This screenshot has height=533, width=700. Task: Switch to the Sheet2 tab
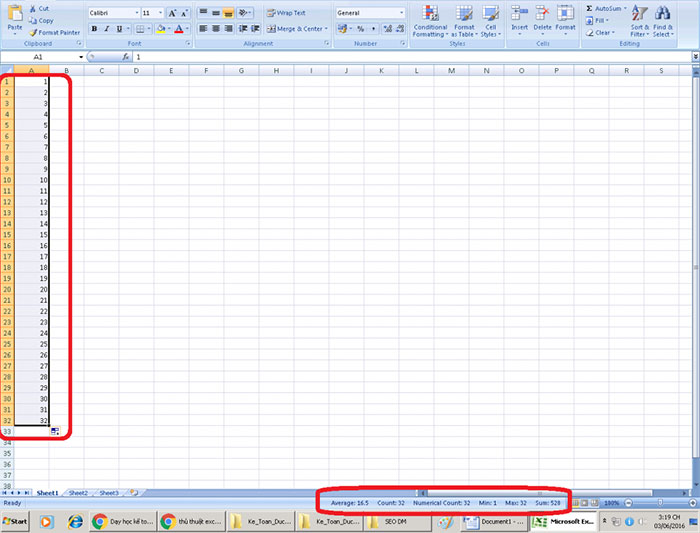tap(78, 493)
